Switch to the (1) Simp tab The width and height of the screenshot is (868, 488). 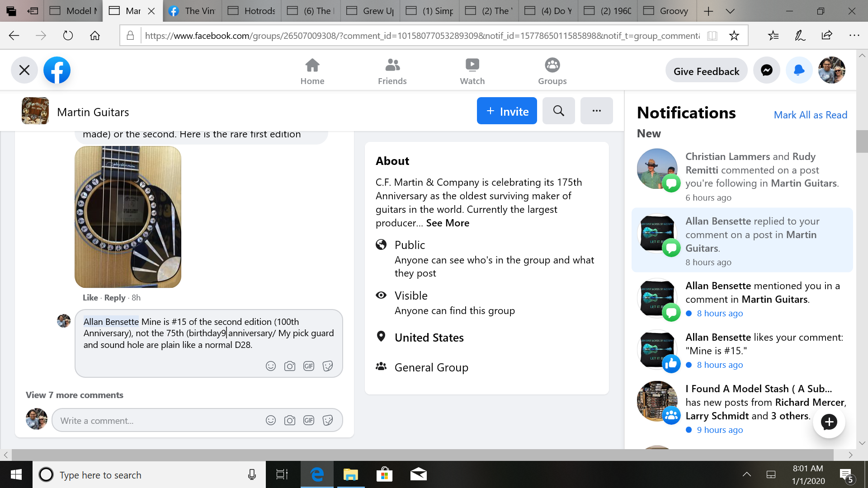click(429, 11)
